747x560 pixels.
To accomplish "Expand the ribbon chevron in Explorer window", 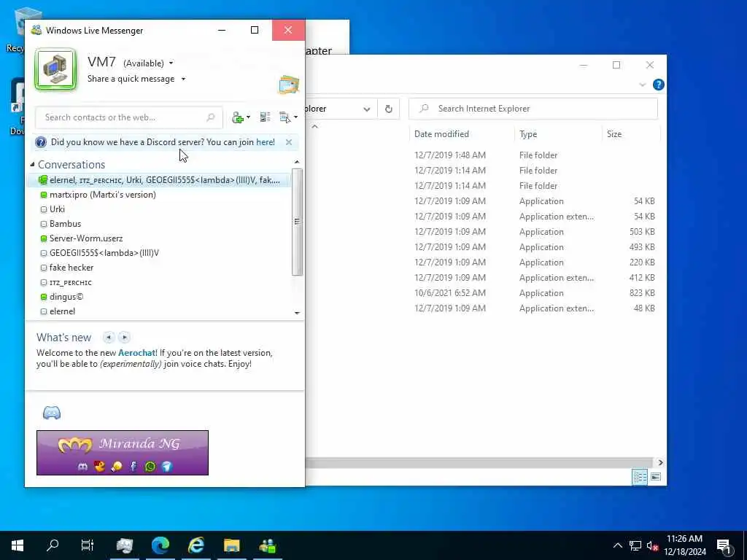I will (x=642, y=85).
